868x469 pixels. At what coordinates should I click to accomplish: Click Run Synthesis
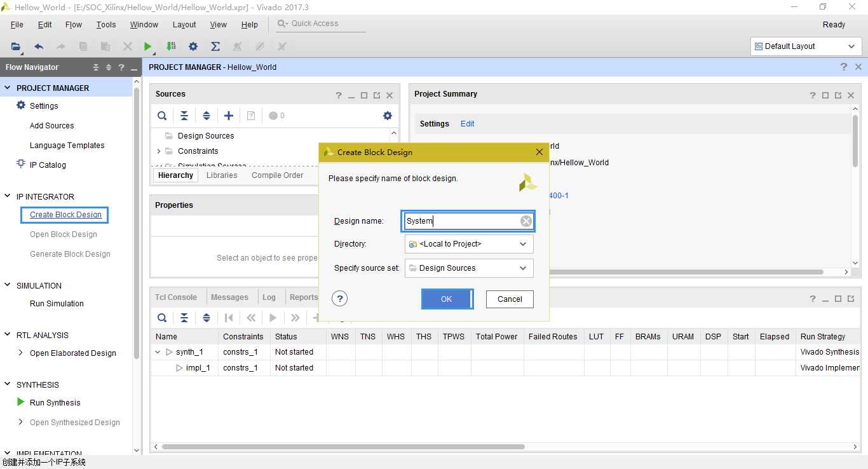tap(55, 402)
